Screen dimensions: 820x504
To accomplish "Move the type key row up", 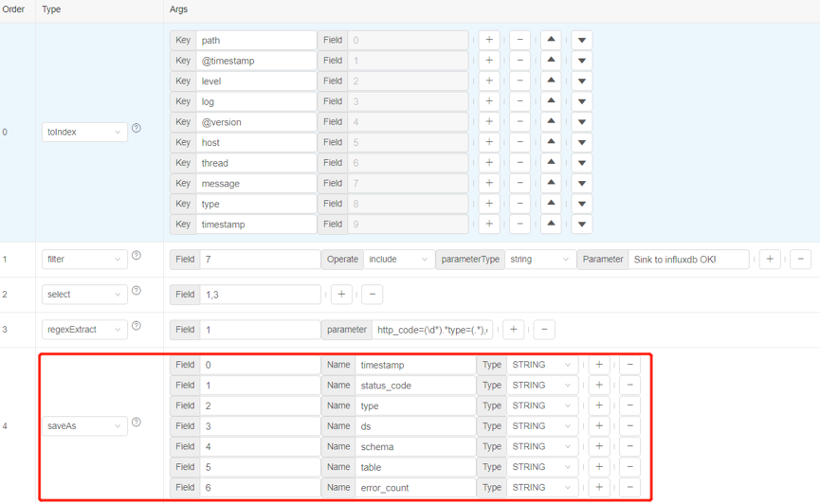I will point(551,204).
